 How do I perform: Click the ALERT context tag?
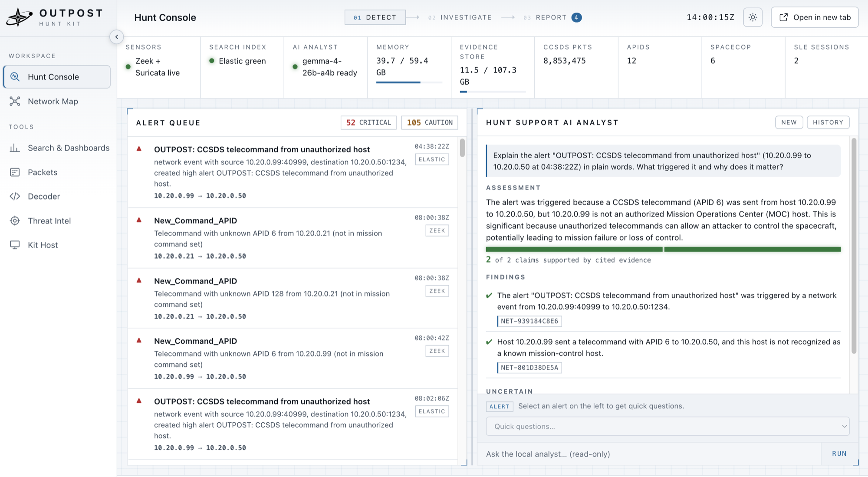coord(500,406)
